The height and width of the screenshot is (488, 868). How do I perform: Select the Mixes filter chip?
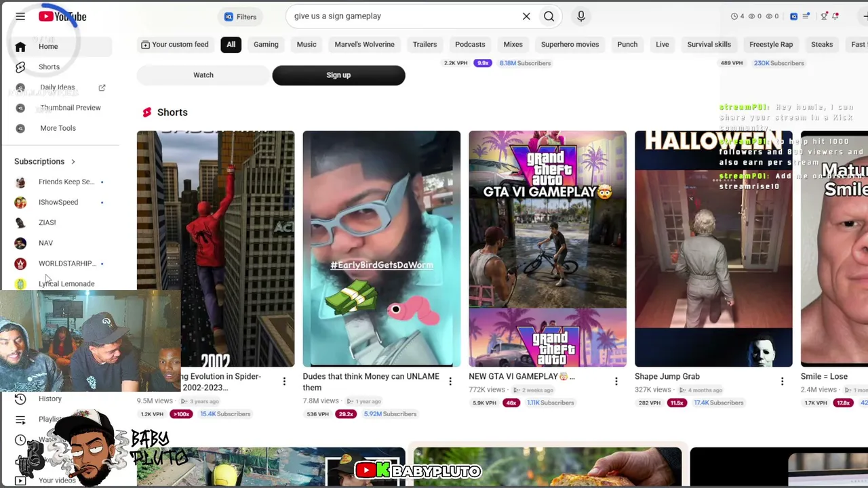pos(513,45)
